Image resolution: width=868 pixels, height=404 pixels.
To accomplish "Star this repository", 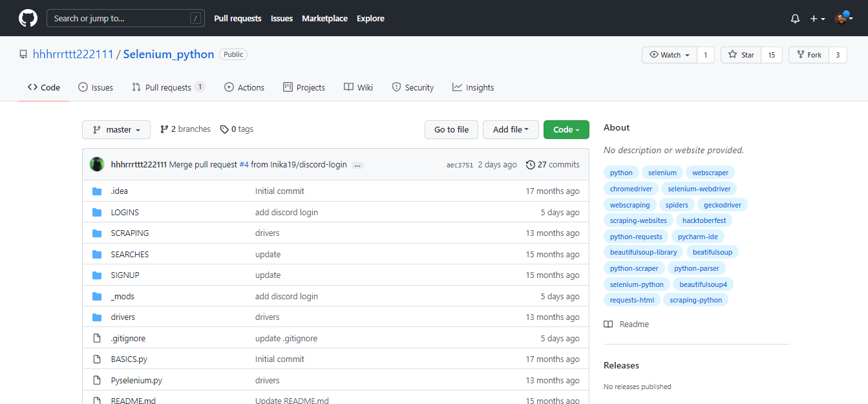I will coord(741,55).
